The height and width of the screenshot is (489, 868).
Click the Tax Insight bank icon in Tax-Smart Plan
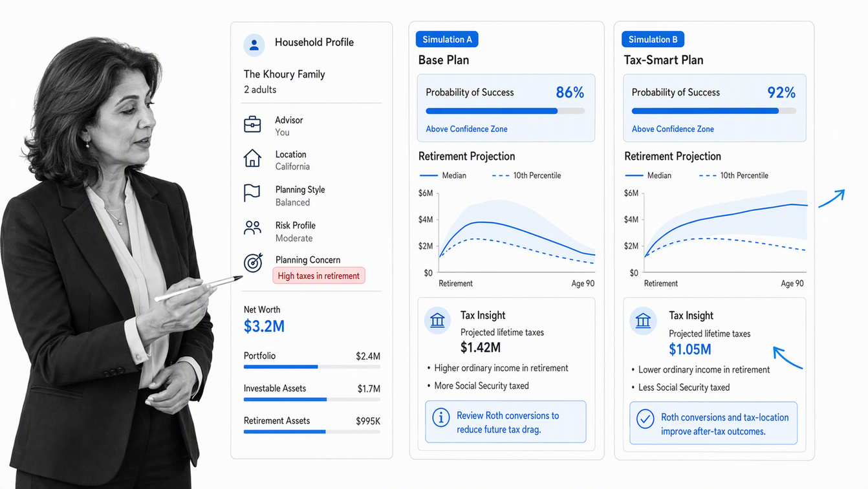643,321
